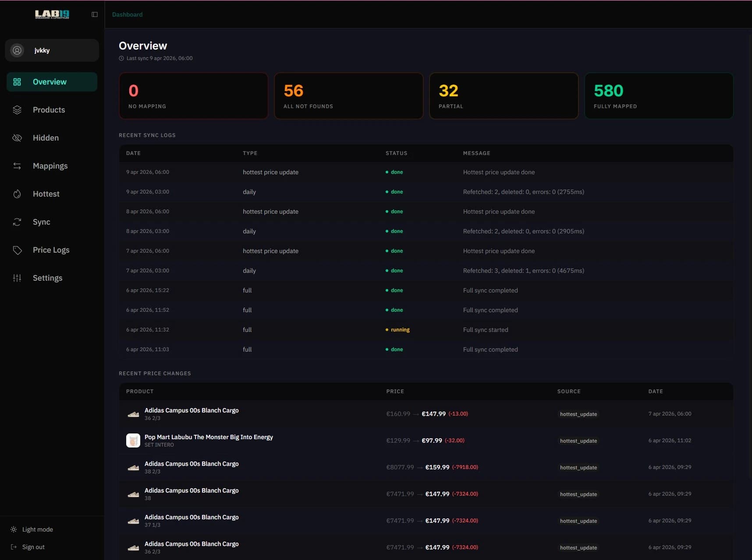Click the Hottest flame icon
This screenshot has height=560, width=752.
pyautogui.click(x=17, y=194)
